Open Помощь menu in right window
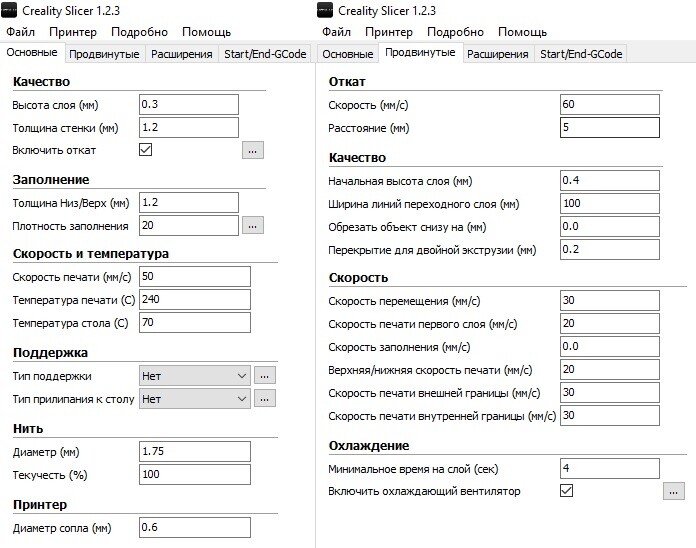The height and width of the screenshot is (548, 696). (x=522, y=32)
